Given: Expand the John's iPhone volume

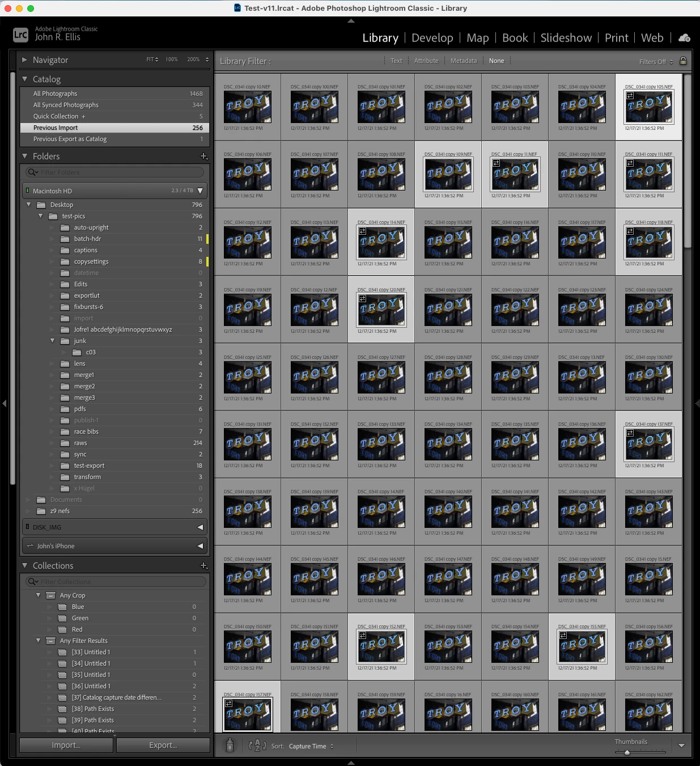Looking at the screenshot, I should [200, 546].
